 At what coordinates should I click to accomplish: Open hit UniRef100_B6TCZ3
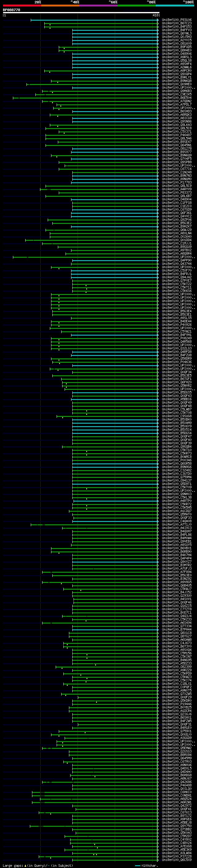(177, 23)
